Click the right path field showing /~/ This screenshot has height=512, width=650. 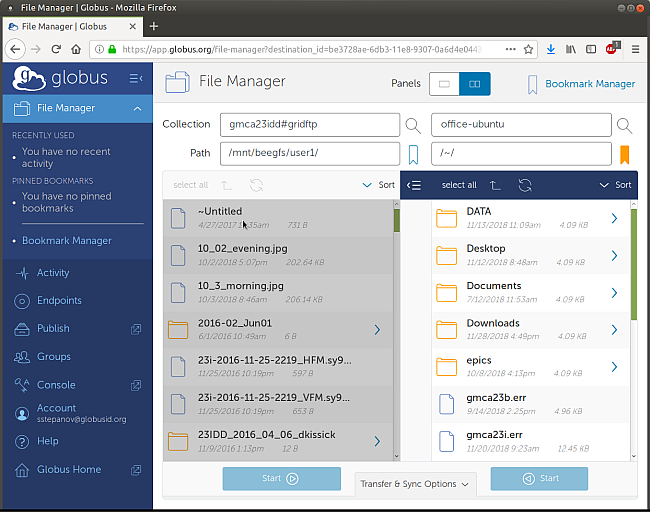[521, 153]
